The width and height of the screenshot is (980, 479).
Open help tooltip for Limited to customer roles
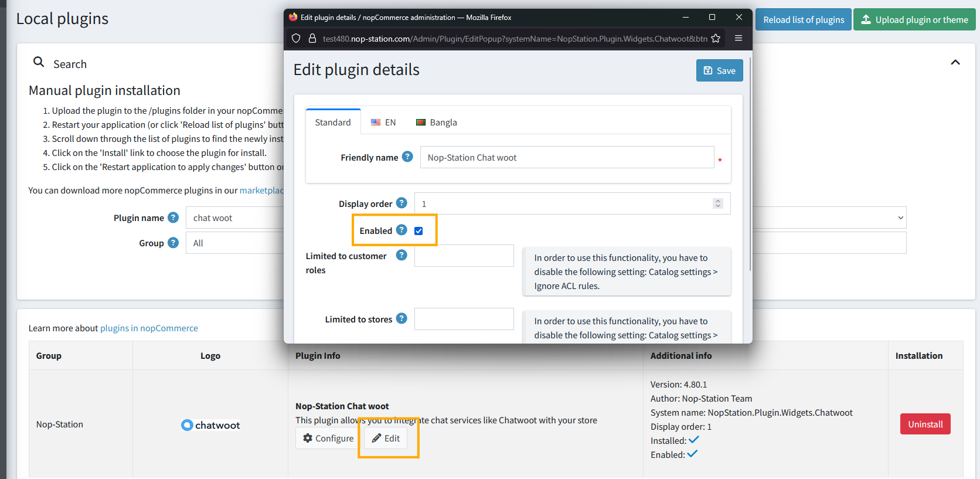(401, 255)
